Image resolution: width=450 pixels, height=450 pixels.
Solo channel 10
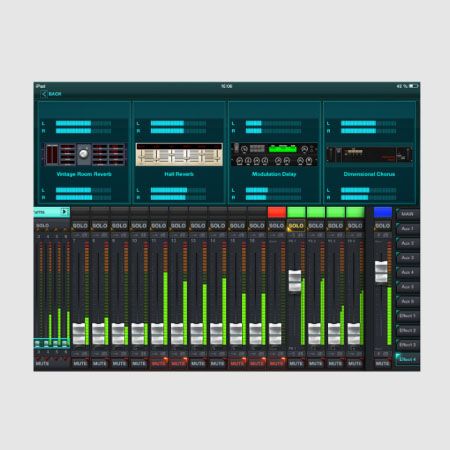(x=139, y=226)
